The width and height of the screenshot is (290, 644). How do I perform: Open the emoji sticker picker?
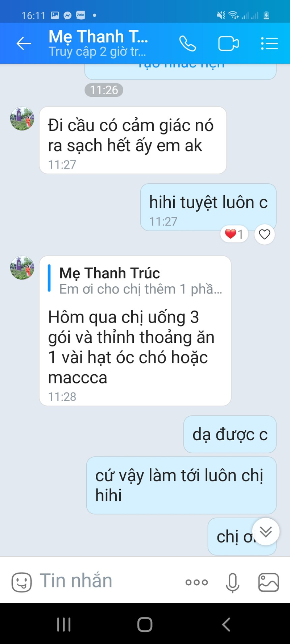[22, 582]
